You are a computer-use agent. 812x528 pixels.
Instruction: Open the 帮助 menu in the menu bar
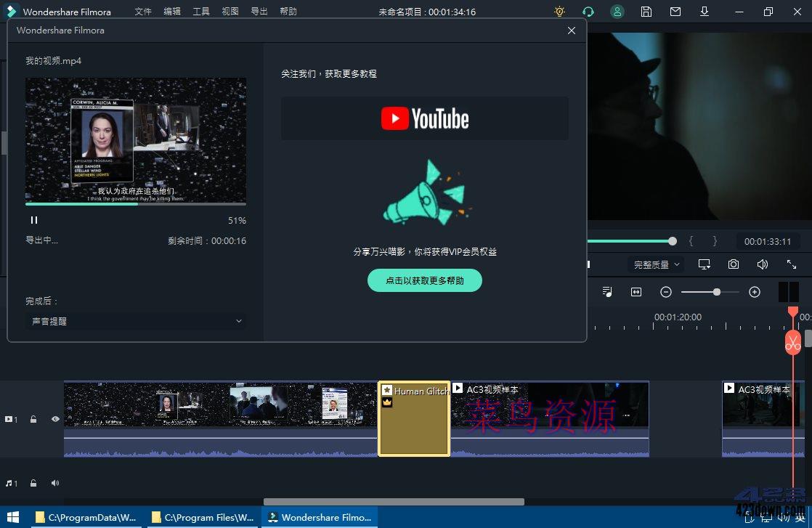288,12
